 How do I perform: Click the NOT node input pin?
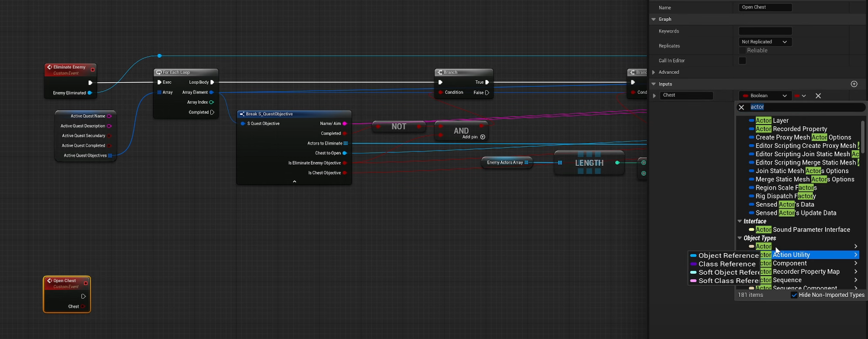point(379,126)
